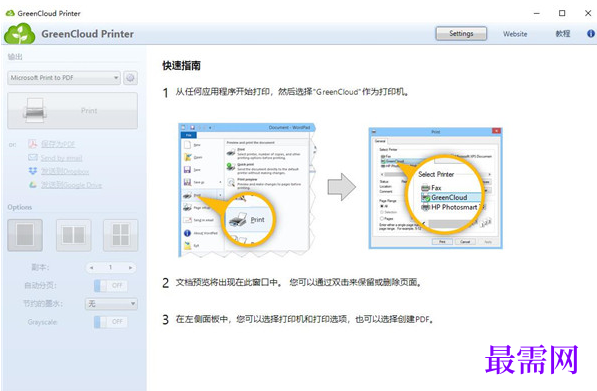
Task: Click the blue info icon
Action: point(591,34)
